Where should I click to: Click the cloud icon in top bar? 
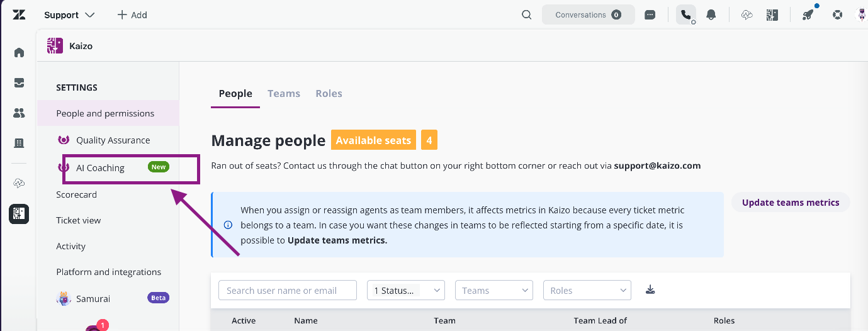click(747, 14)
